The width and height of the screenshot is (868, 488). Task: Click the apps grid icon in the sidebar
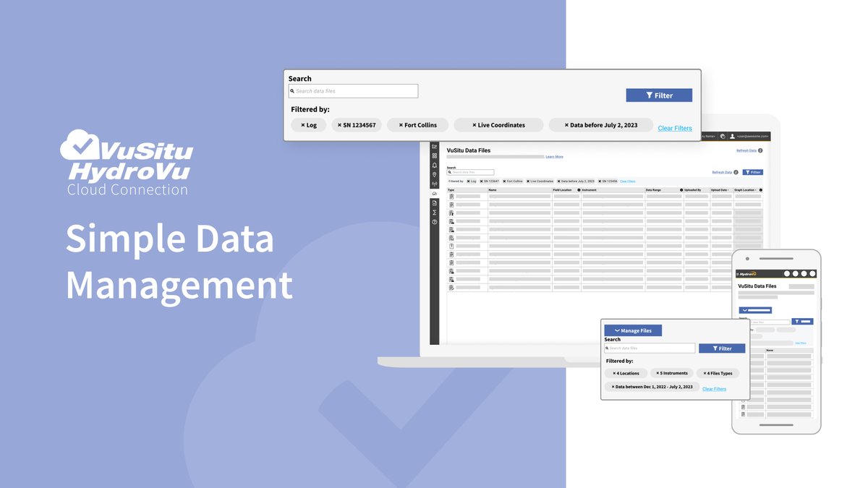(x=434, y=156)
